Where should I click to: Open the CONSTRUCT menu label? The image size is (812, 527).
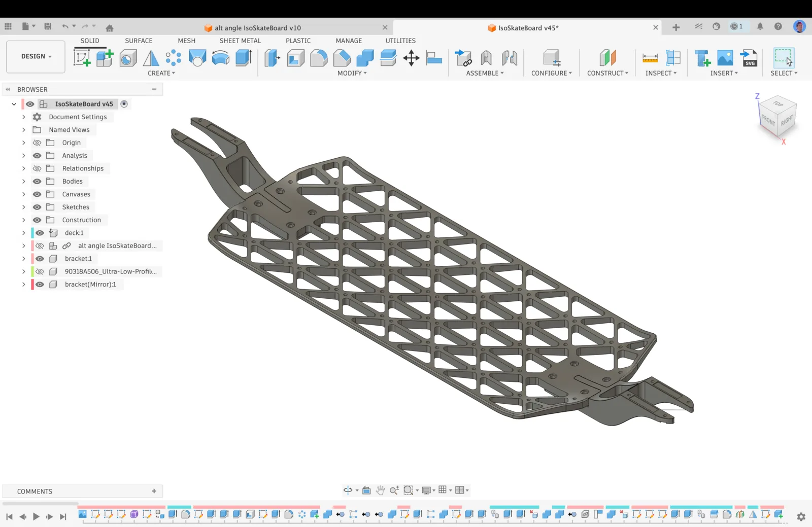click(x=607, y=73)
